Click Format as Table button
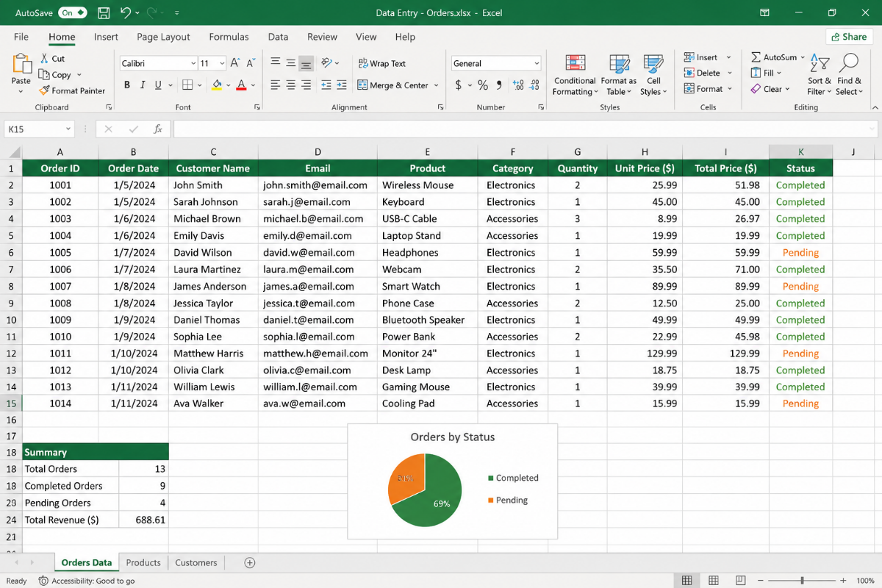Image resolution: width=882 pixels, height=588 pixels. (619, 74)
